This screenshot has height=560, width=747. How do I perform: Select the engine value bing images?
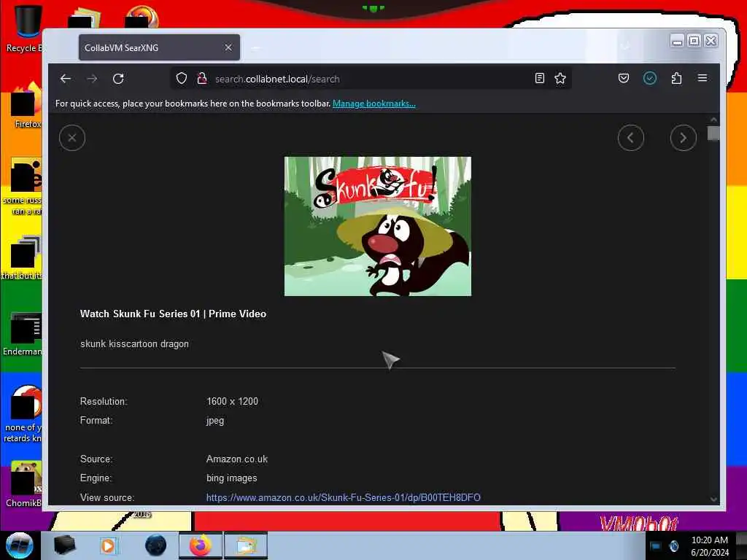(x=231, y=478)
